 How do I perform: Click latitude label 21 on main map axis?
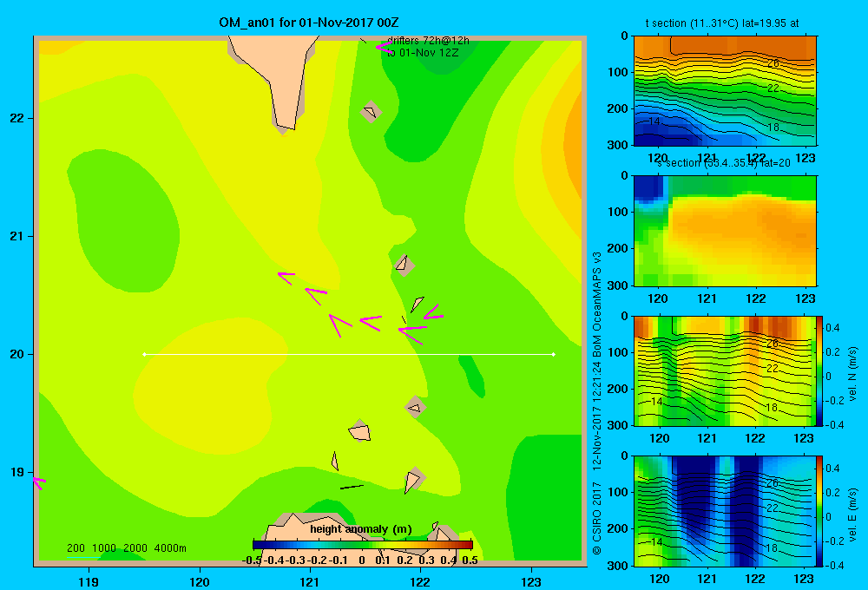coord(16,236)
